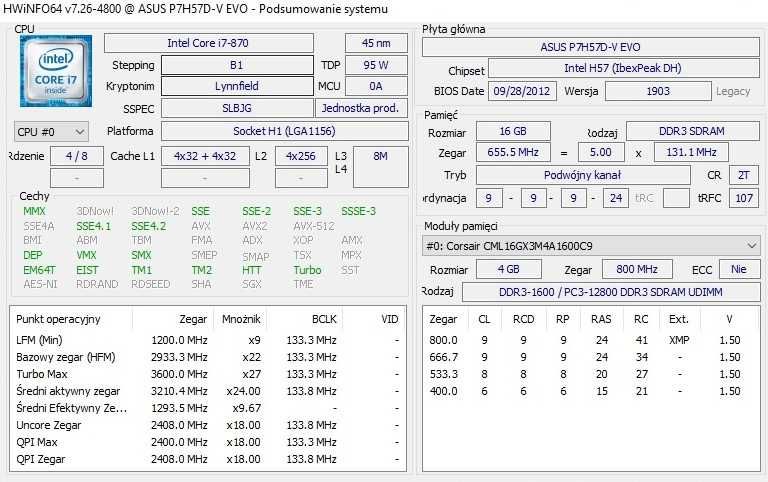768x482 pixels.
Task: Click the 4 GB module size field
Action: [509, 269]
